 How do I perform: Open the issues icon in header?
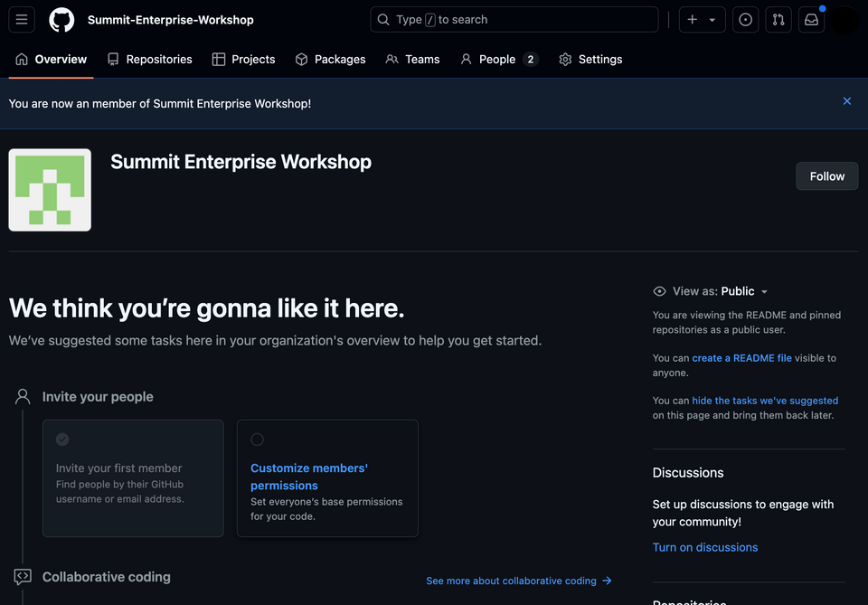(746, 20)
